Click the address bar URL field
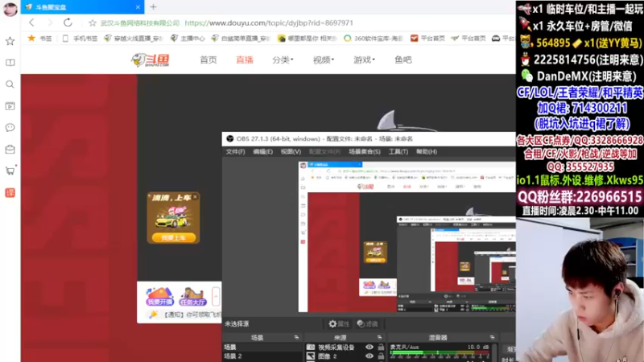The image size is (644, 362). pyautogui.click(x=269, y=23)
